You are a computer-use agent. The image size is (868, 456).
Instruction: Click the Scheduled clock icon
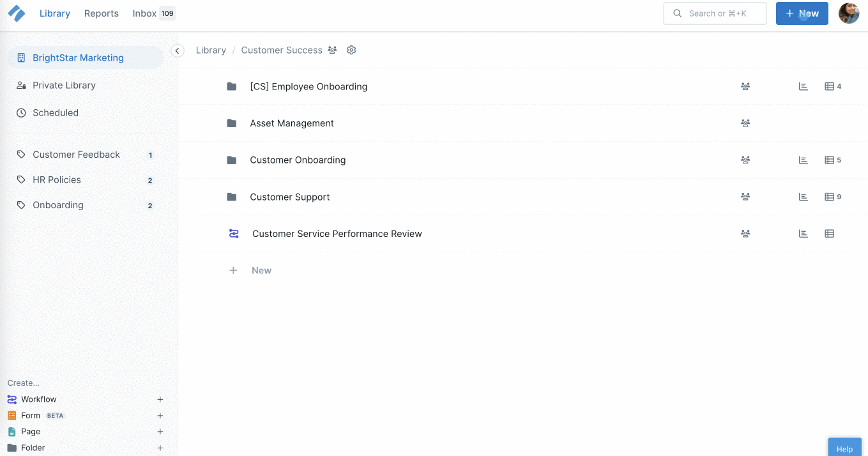point(21,112)
